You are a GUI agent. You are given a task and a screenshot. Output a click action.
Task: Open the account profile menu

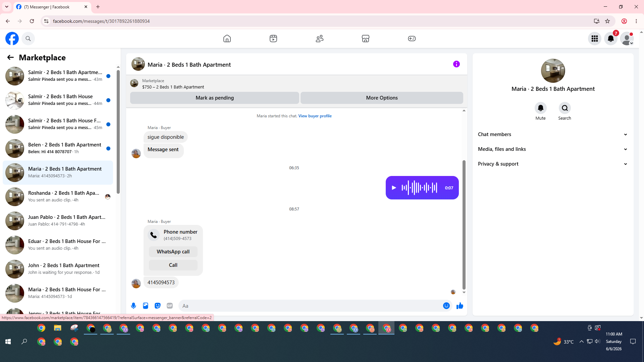click(627, 39)
